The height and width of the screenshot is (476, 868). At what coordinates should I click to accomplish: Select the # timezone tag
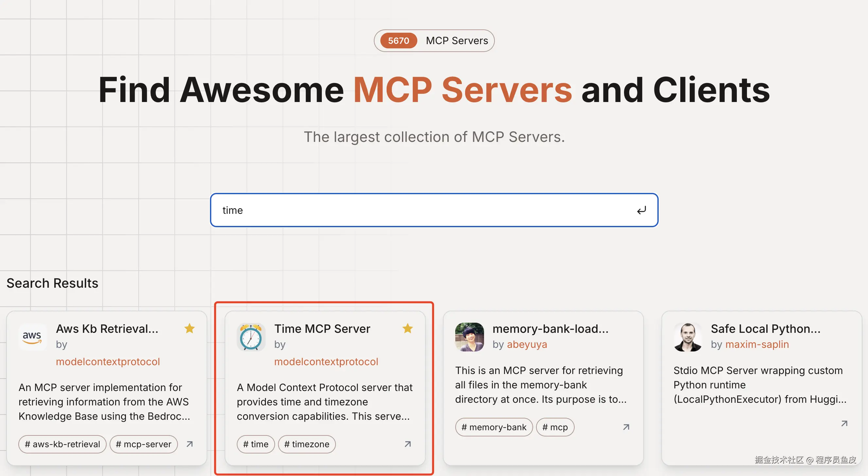pyautogui.click(x=307, y=444)
